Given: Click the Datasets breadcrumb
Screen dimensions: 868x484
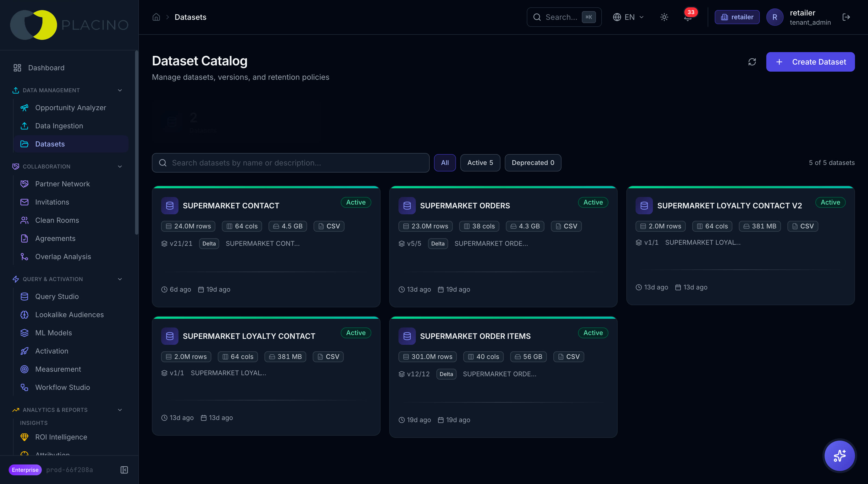Looking at the screenshot, I should pyautogui.click(x=190, y=17).
